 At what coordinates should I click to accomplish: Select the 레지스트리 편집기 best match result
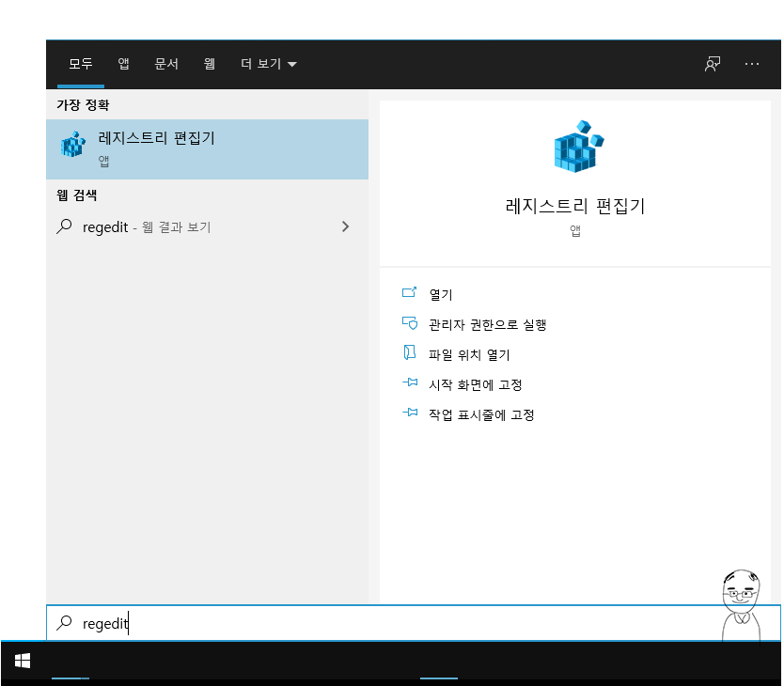(x=207, y=149)
